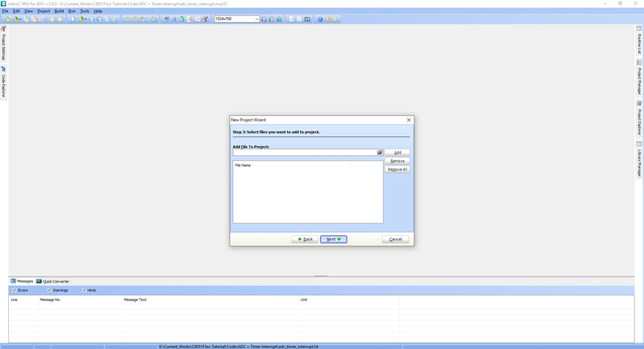Click the Remove button in wizard

397,161
